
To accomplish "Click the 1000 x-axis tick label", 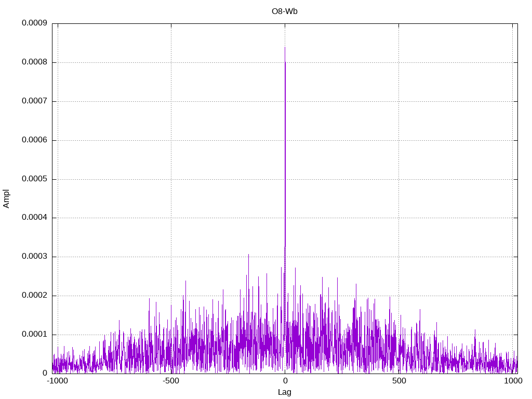I will pyautogui.click(x=513, y=381).
